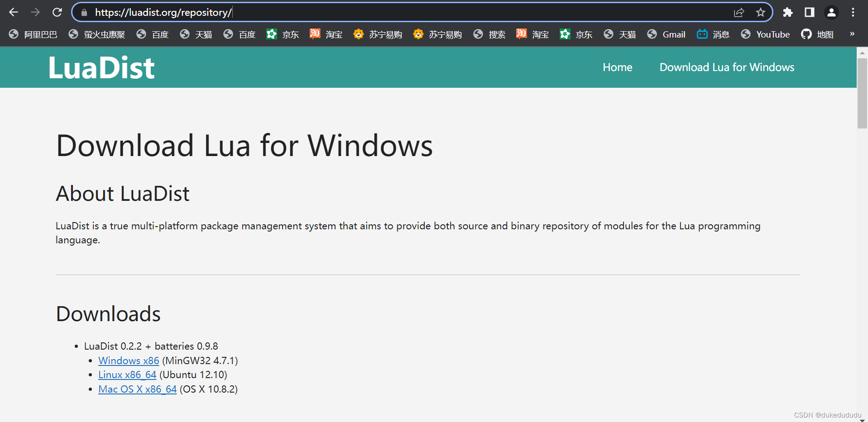
Task: Click the Downloads heading
Action: pyautogui.click(x=108, y=314)
